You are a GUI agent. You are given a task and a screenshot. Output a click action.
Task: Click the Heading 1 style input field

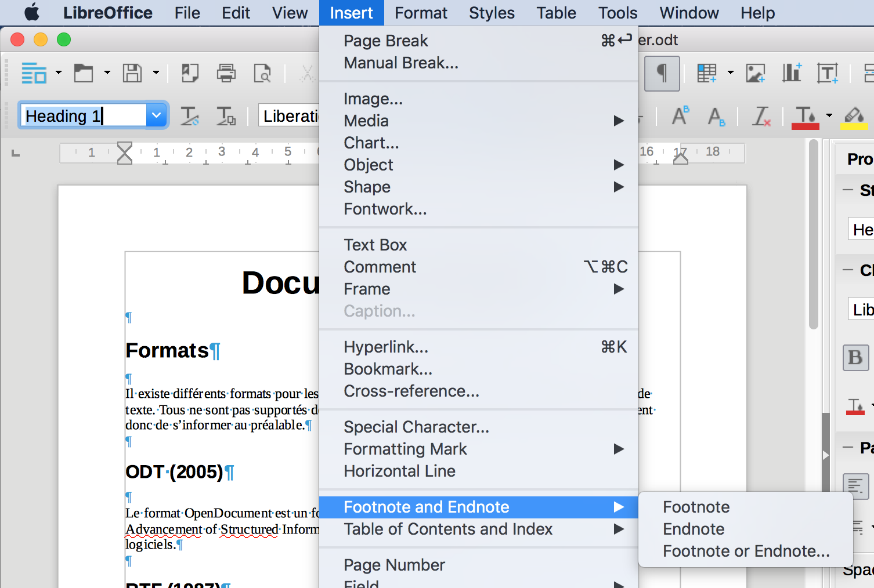click(84, 115)
